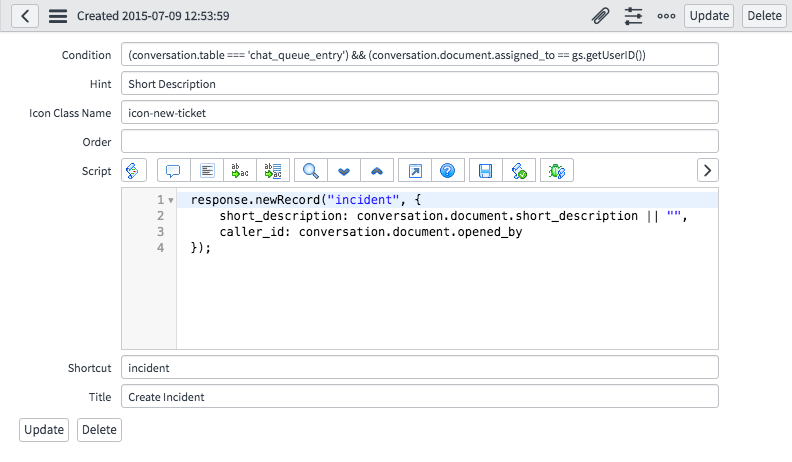Click into the Hint field

click(420, 83)
